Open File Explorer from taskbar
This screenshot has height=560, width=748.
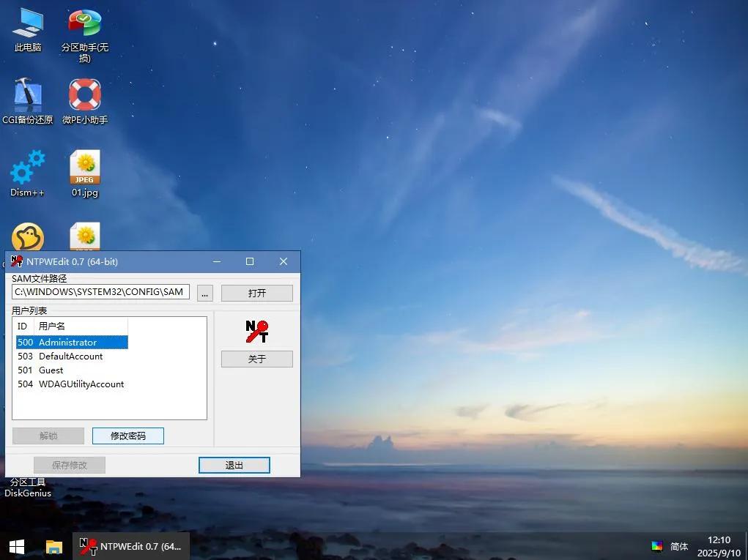(x=54, y=546)
